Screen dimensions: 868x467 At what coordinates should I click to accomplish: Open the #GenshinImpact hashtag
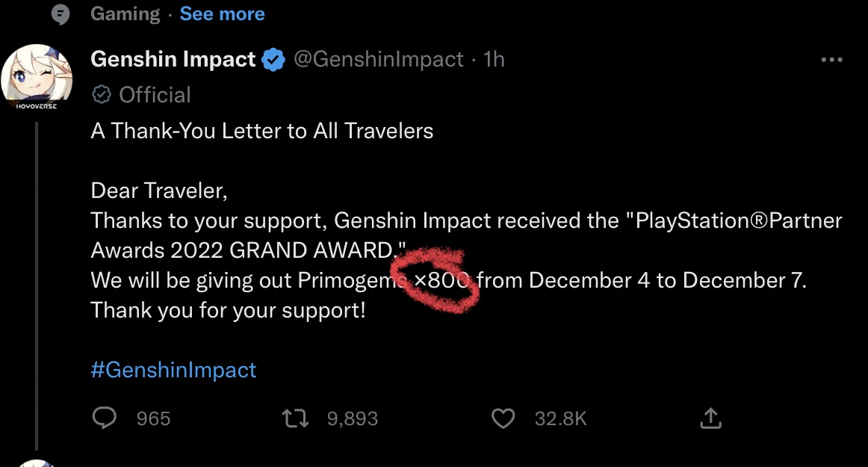pyautogui.click(x=173, y=370)
